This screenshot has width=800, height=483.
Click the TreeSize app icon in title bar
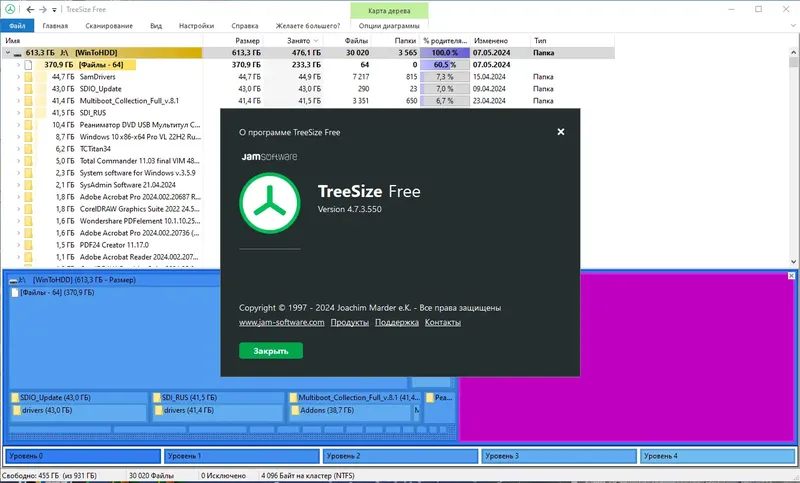[10, 9]
